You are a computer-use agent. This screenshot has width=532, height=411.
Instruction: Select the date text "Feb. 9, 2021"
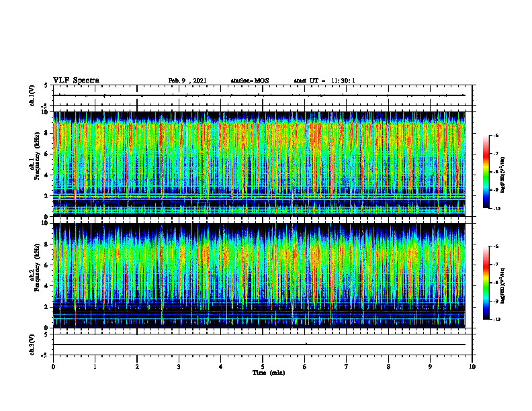pos(187,81)
